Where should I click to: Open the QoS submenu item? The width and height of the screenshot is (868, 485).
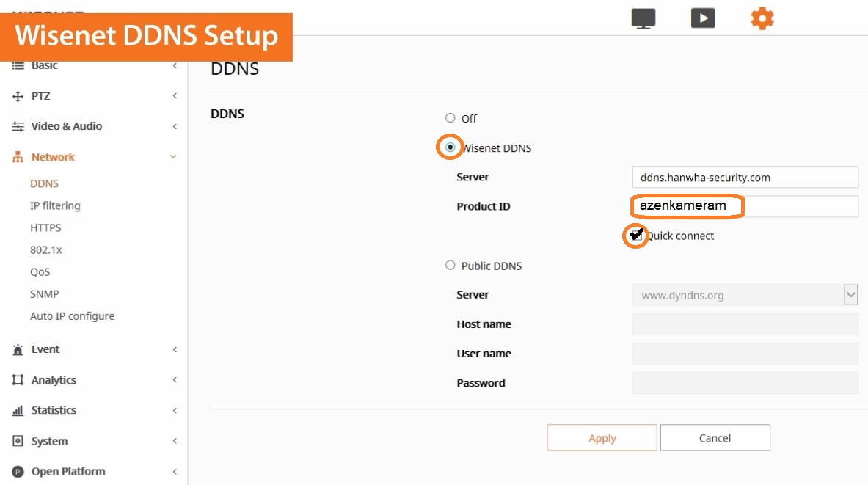pyautogui.click(x=40, y=271)
